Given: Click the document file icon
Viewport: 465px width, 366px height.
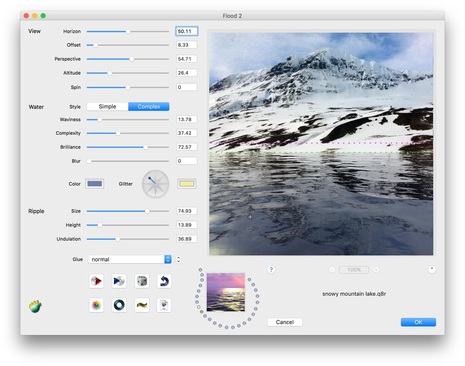Looking at the screenshot, I should 164,305.
